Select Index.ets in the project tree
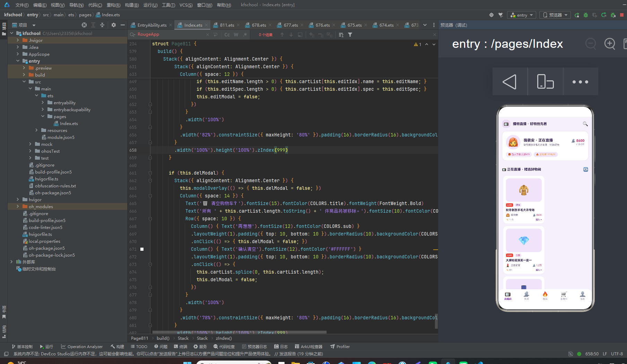 pos(69,123)
